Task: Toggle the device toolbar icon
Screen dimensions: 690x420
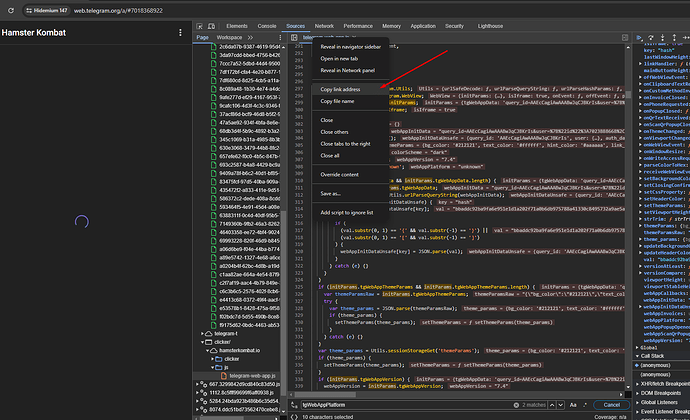Action: pos(211,26)
